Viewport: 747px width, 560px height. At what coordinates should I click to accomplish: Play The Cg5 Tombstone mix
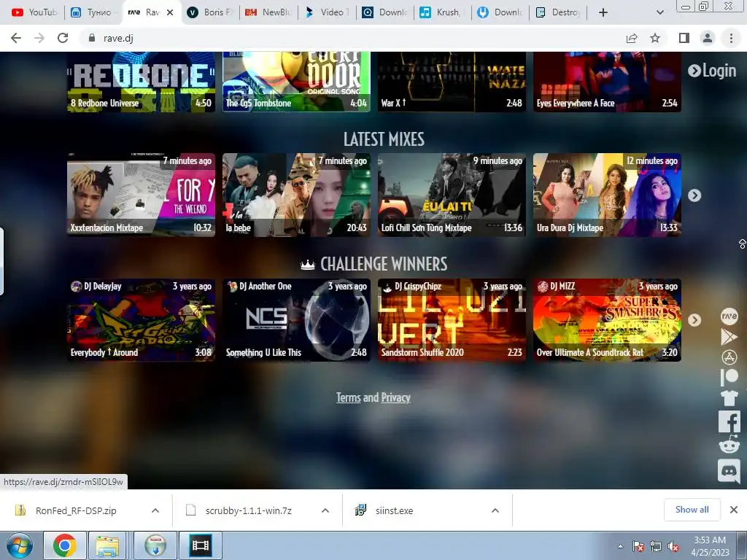tap(296, 82)
